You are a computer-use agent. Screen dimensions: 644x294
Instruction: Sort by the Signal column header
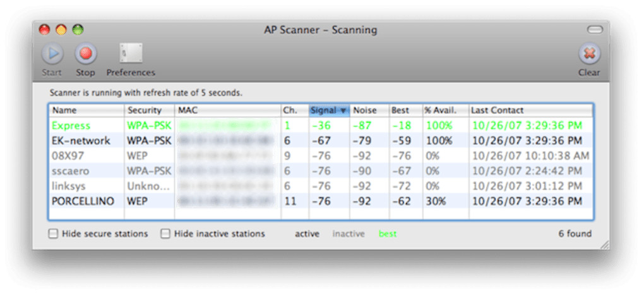pos(329,110)
